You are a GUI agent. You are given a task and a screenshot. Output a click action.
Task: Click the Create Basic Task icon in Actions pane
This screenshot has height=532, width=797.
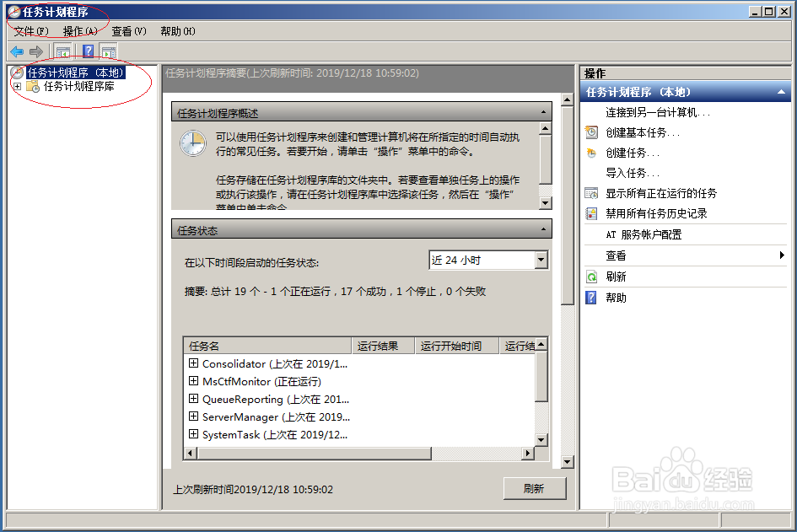(x=593, y=132)
